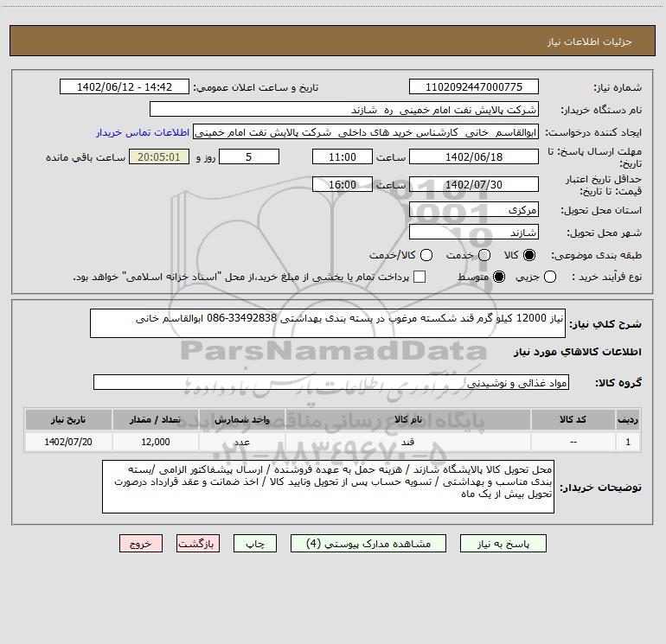Image resolution: width=666 pixels, height=644 pixels.
Task: Click the response deadline date 1402/06/18
Action: click(474, 157)
